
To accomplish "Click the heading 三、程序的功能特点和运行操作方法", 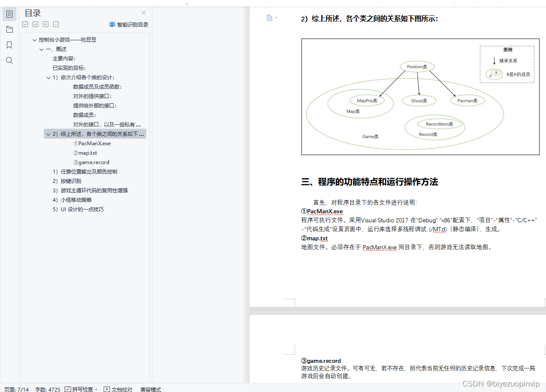I will (370, 182).
